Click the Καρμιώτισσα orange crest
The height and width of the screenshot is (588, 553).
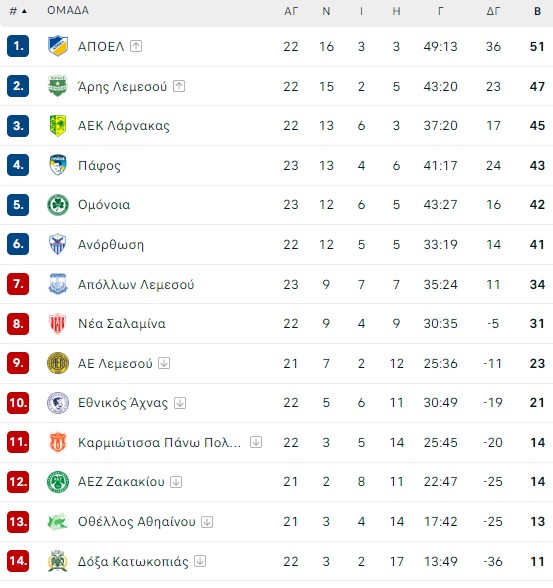[58, 442]
